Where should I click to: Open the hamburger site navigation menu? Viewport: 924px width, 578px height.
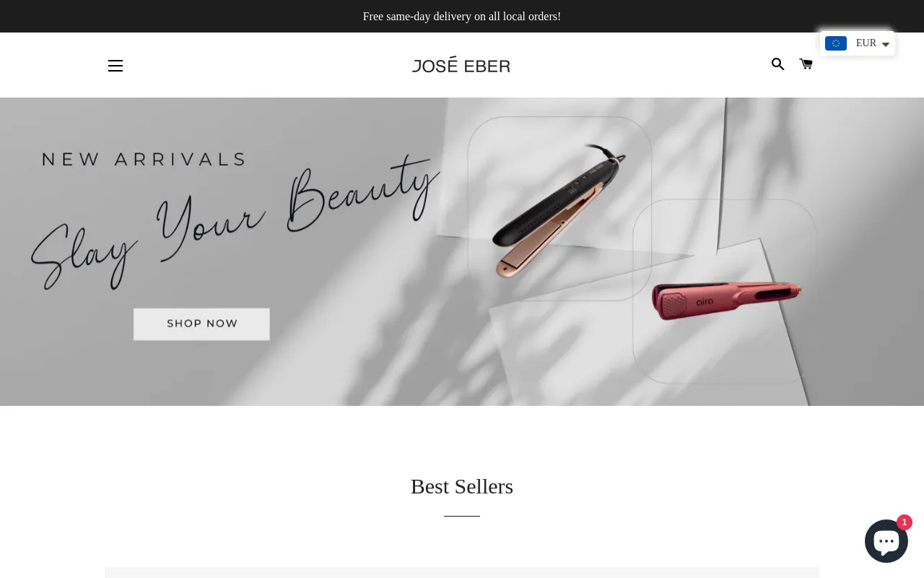pos(115,66)
